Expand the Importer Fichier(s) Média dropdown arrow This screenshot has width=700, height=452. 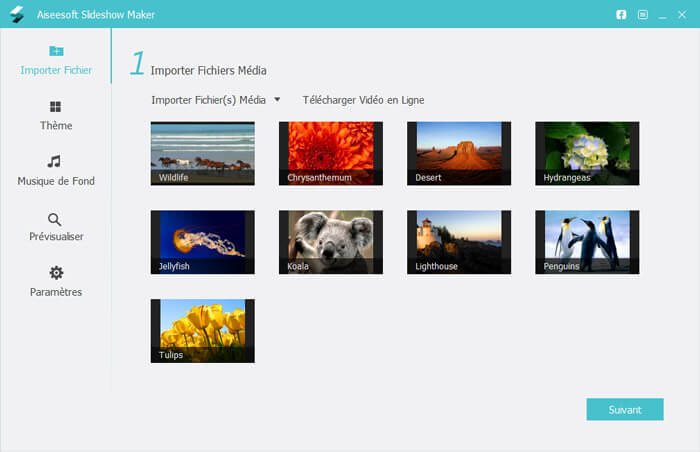click(x=277, y=100)
